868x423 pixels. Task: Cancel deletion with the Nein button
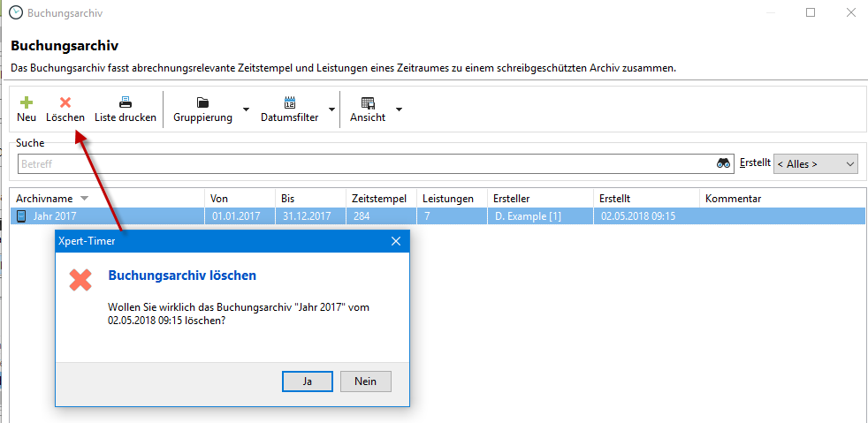point(365,381)
